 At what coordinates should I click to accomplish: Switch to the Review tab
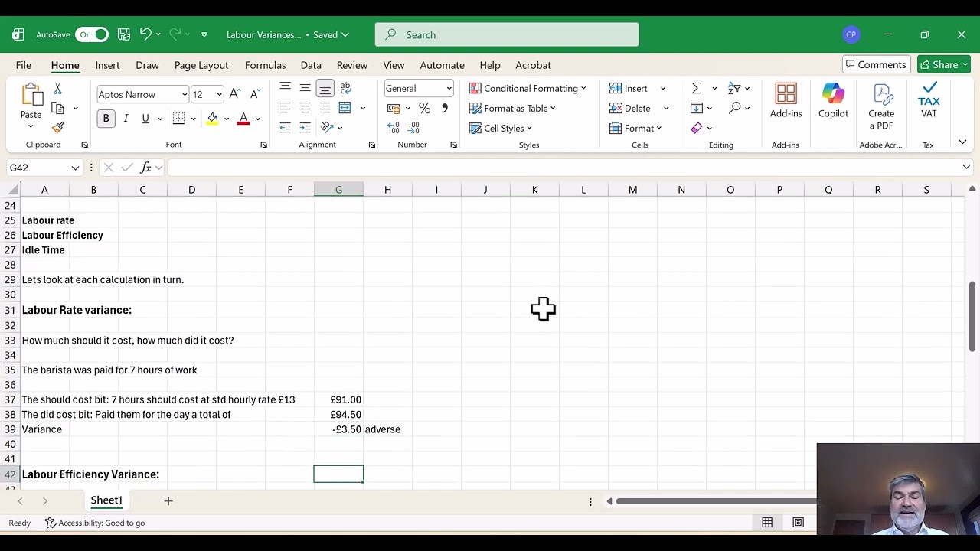tap(352, 65)
